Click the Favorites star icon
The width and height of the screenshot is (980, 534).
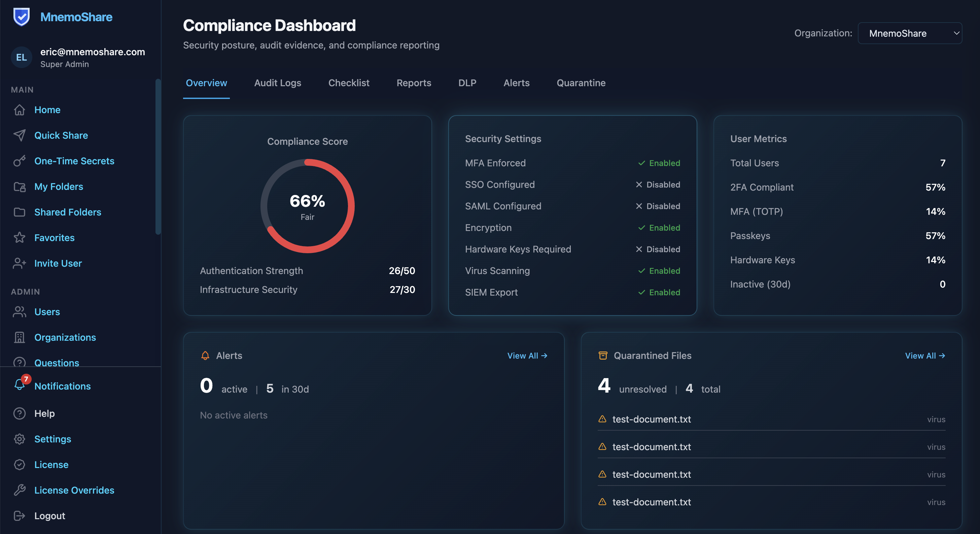[20, 237]
